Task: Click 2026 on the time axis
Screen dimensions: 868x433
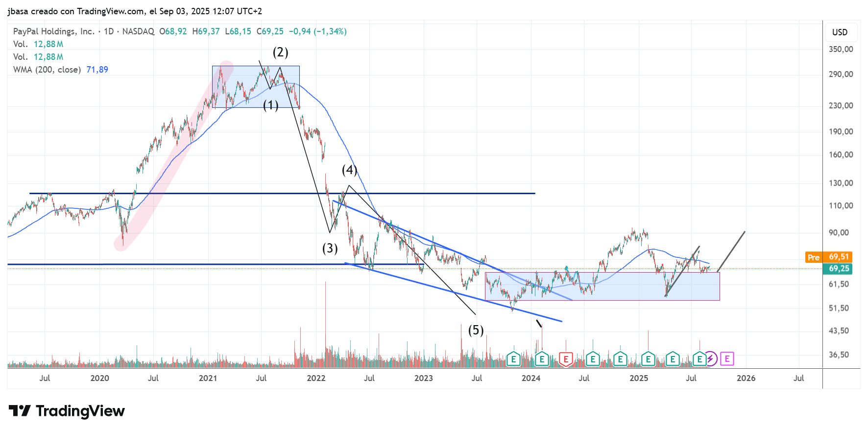Action: click(x=746, y=378)
